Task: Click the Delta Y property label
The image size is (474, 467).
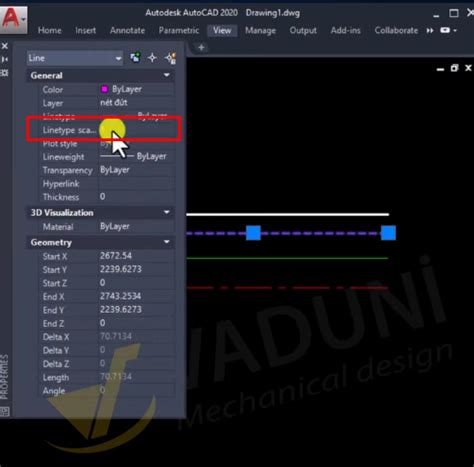Action: point(56,350)
